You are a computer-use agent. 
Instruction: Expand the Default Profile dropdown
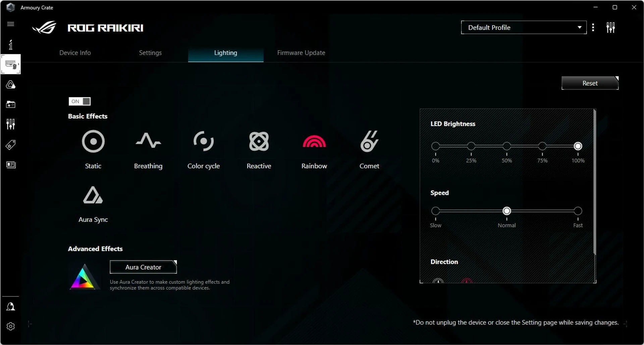pyautogui.click(x=524, y=27)
